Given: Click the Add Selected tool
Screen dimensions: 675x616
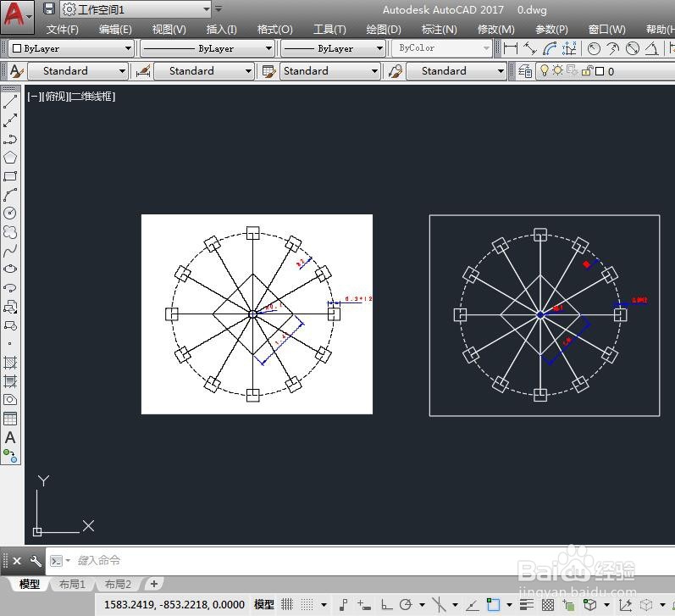Looking at the screenshot, I should click(x=10, y=456).
